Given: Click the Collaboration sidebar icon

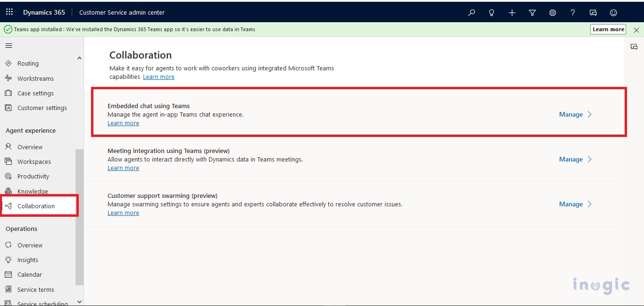Looking at the screenshot, I should (8, 206).
